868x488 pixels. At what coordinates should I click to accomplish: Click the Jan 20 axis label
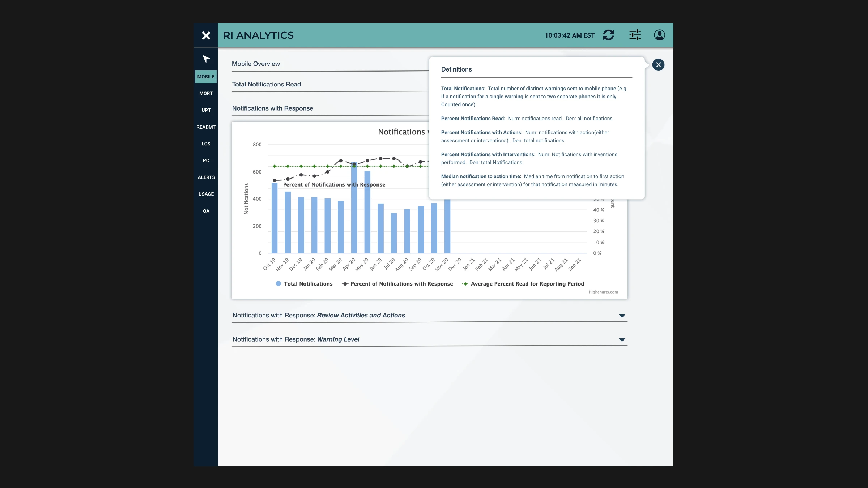click(x=309, y=264)
